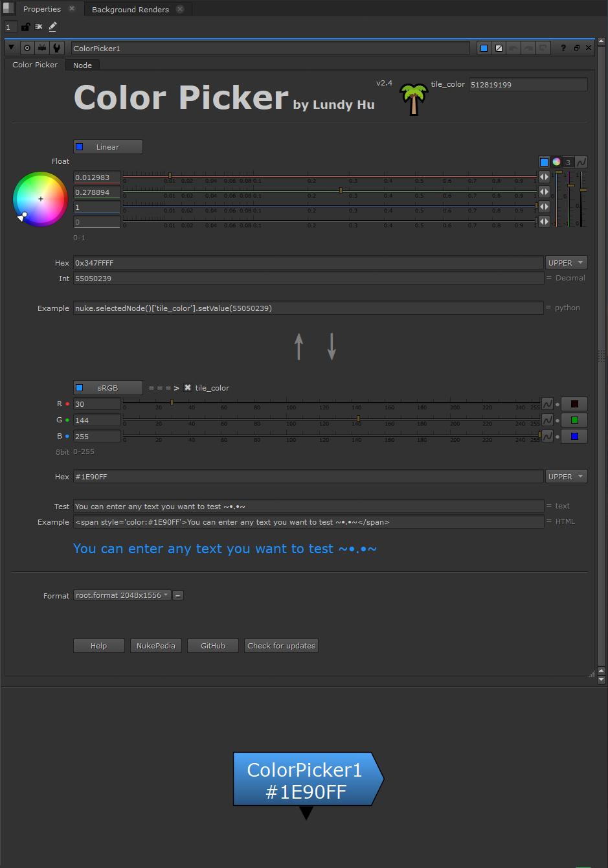608x868 pixels.
Task: Toggle the color wheel icon above sliders
Action: (556, 162)
